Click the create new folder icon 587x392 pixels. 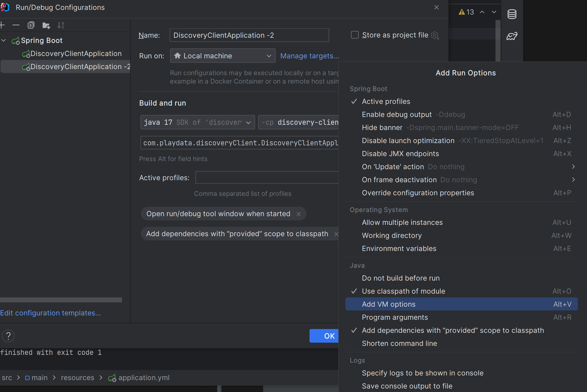pos(46,25)
